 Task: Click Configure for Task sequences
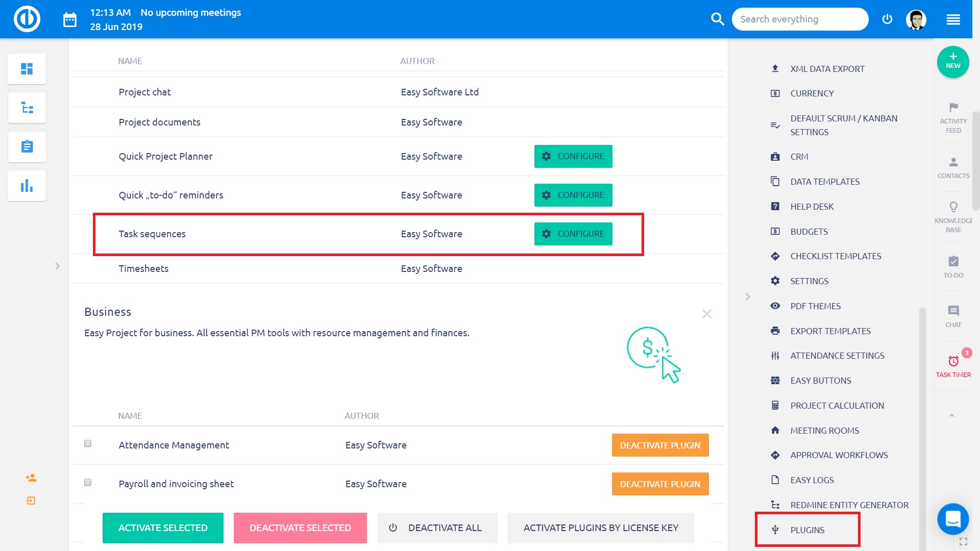pyautogui.click(x=573, y=234)
